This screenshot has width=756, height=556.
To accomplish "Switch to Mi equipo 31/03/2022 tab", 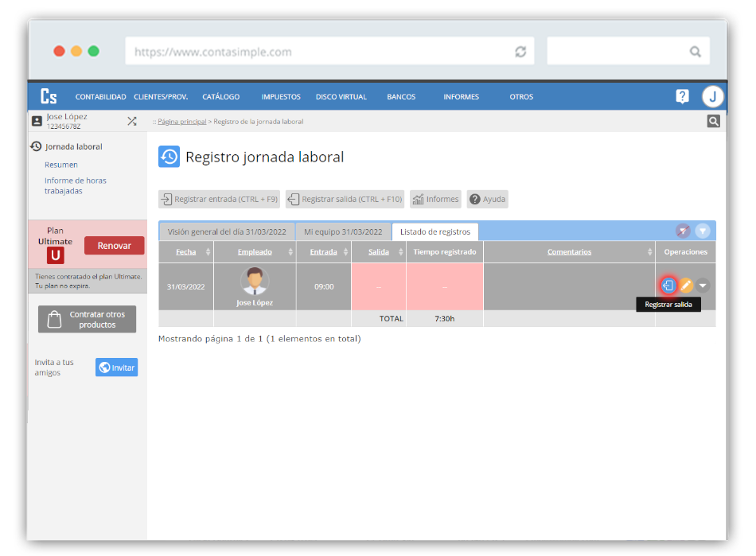I will (x=343, y=231).
